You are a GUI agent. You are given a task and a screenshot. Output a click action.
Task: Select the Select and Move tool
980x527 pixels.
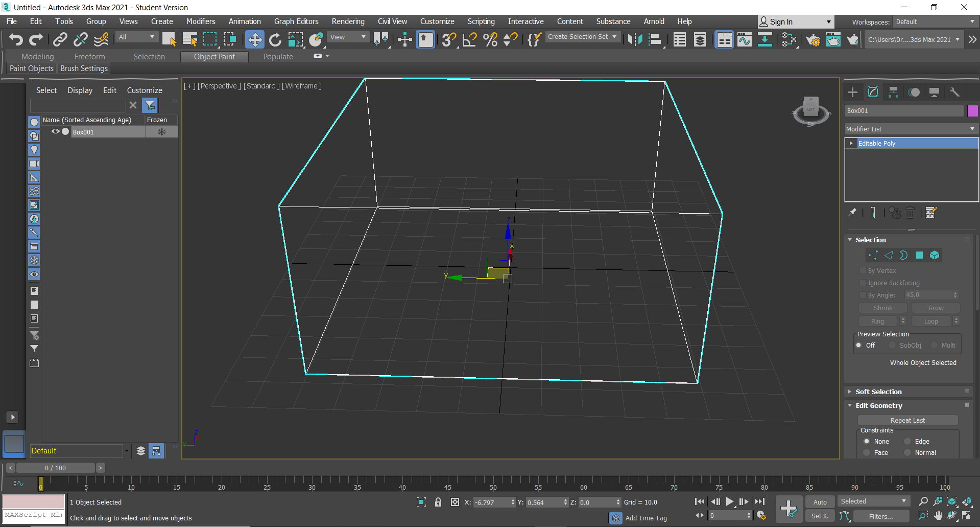254,39
